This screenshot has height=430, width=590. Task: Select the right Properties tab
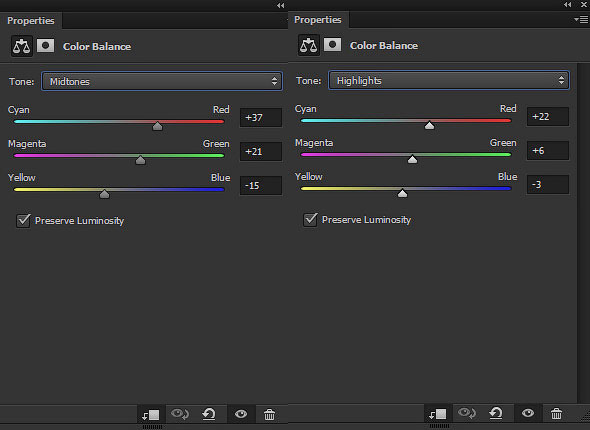point(318,20)
